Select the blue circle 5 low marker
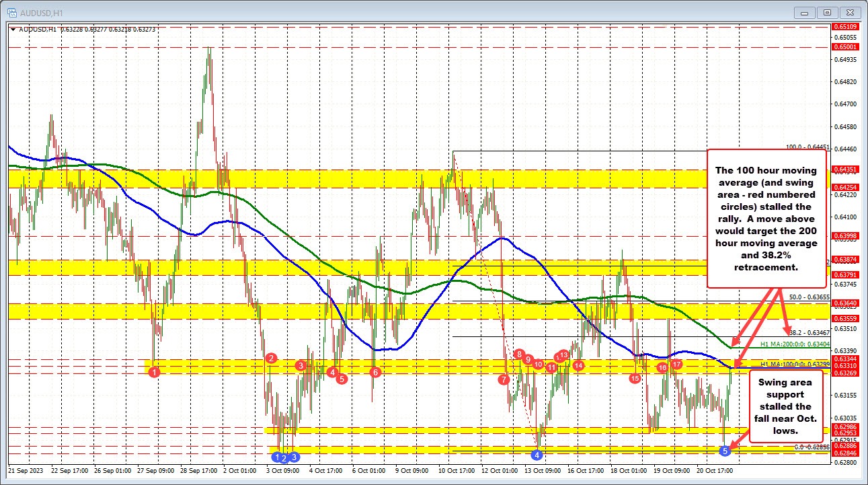868x485 pixels. click(725, 452)
